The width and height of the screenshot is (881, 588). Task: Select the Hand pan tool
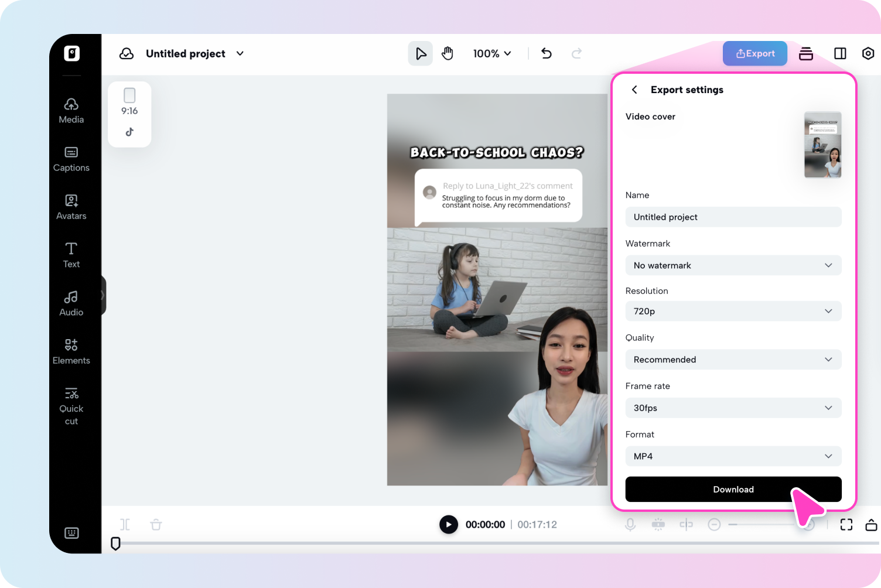point(448,53)
